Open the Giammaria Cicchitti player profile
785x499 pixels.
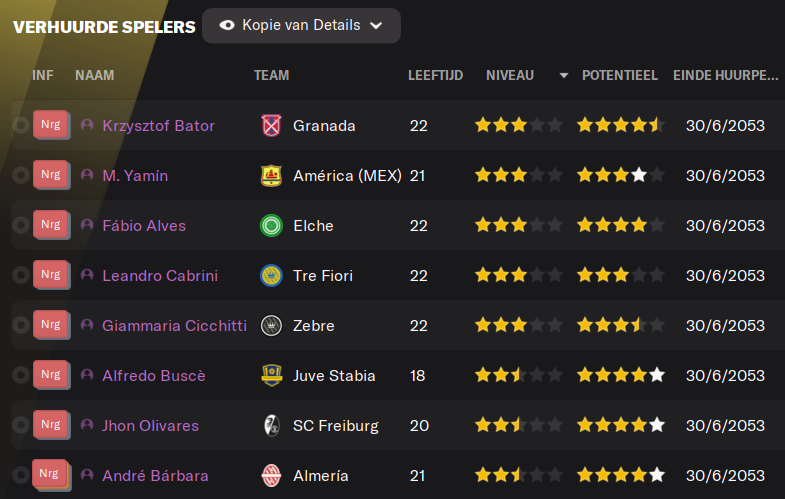click(x=174, y=325)
